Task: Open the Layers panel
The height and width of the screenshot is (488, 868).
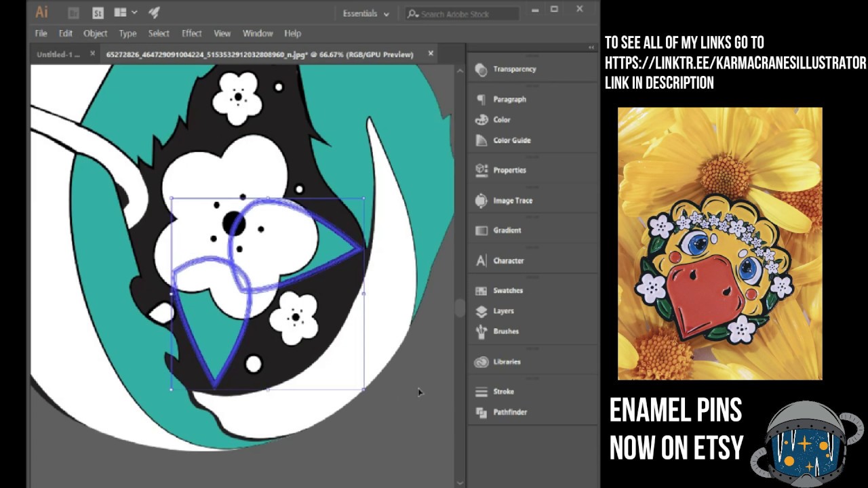Action: (x=502, y=311)
